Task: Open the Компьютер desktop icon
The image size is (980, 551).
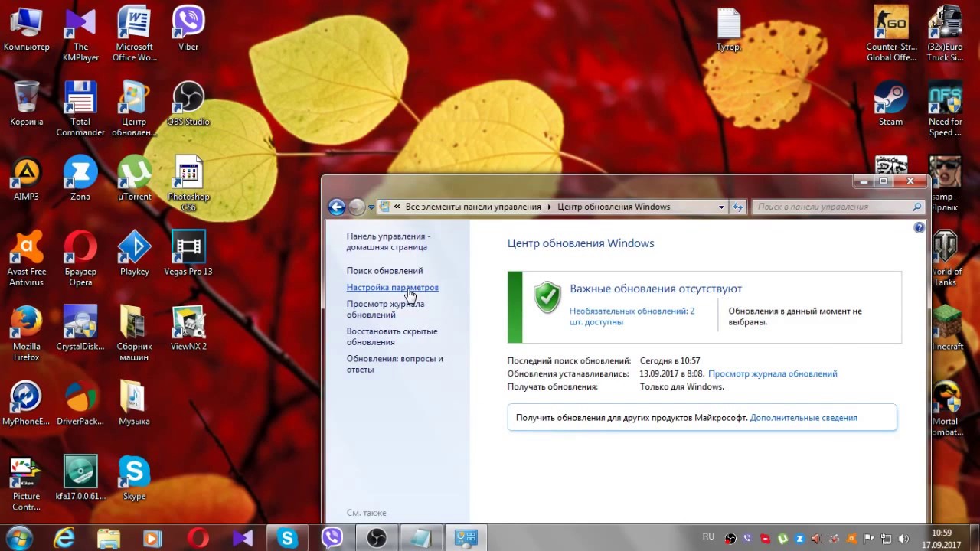Action: [26, 28]
